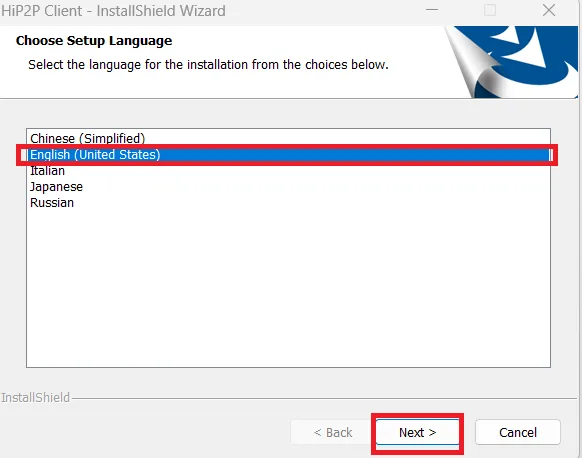Minimize the InstallShield Wizard window
Screen dimensions: 582x458
coord(432,10)
